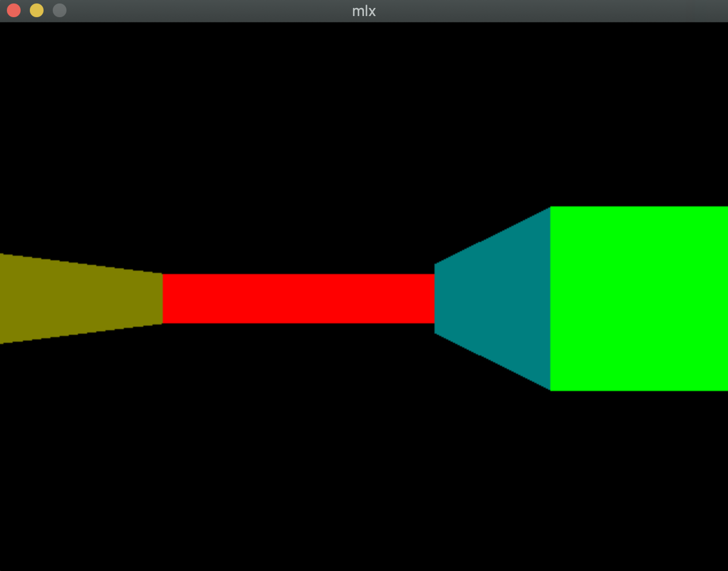Screen dimensions: 728x571
Task: Click the gray disabled zoom button
Action: point(60,10)
